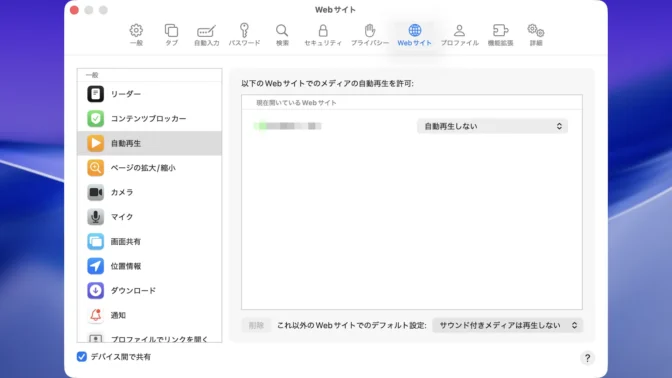Select the 位置情報 text label
The height and width of the screenshot is (378, 672).
click(x=126, y=266)
